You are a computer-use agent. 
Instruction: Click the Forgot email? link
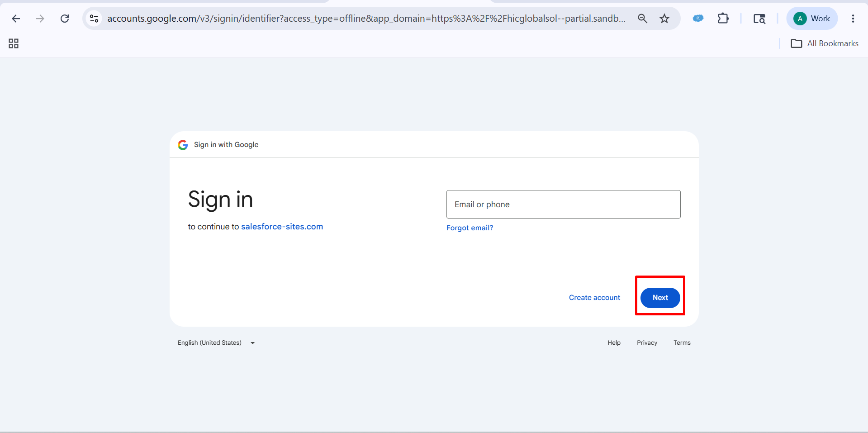(470, 228)
